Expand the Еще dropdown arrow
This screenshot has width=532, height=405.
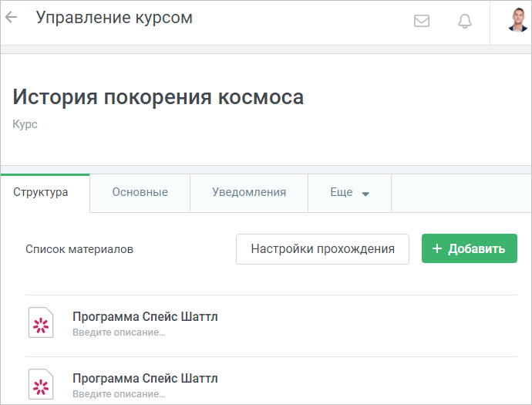point(365,194)
